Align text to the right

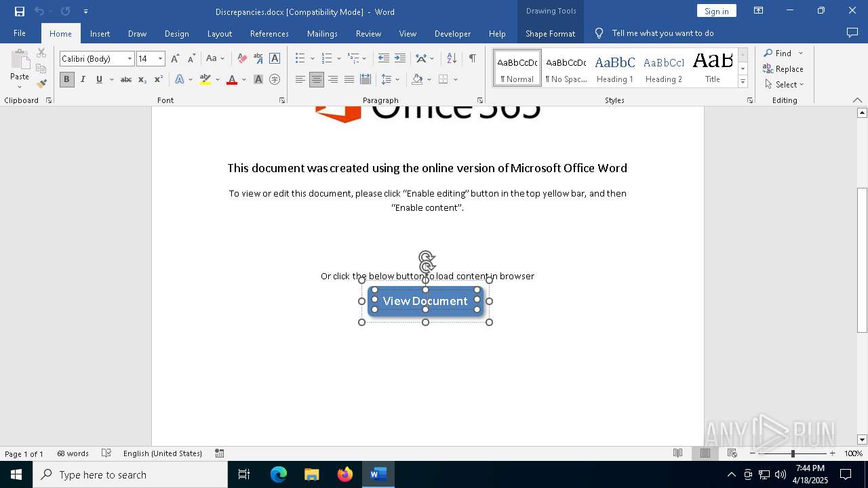tap(333, 79)
